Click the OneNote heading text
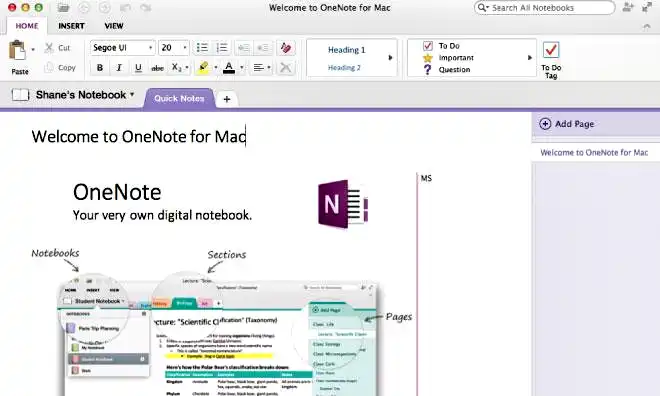 [117, 192]
